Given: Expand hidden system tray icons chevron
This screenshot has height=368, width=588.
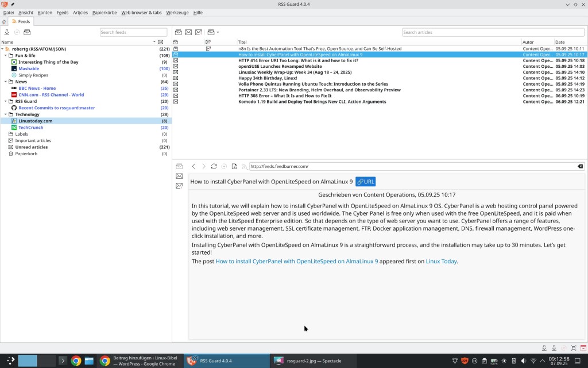Looking at the screenshot, I should [542, 361].
